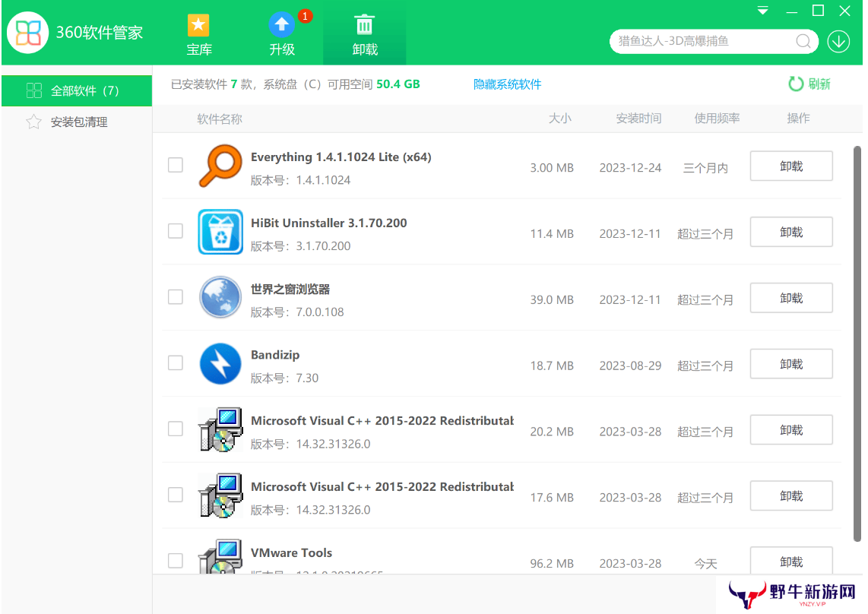Check the Everything 1.4.1.1024 checkbox

point(176,165)
